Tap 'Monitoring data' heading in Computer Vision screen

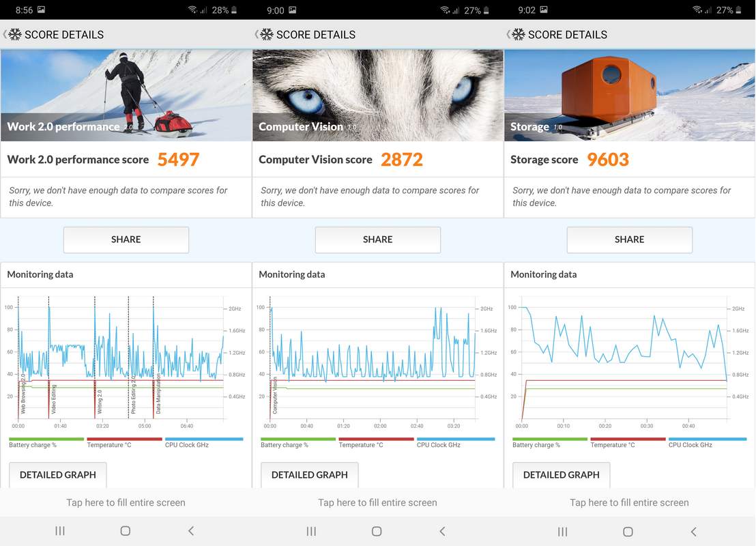click(292, 274)
